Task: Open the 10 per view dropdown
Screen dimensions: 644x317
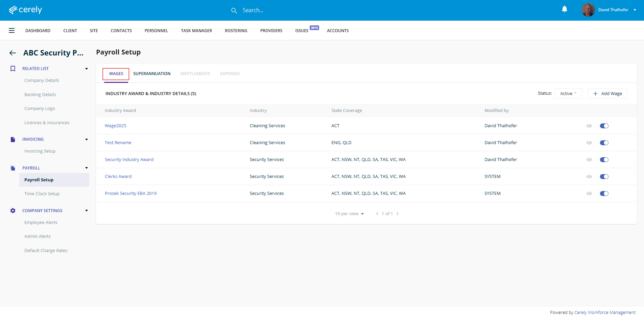Action: 349,214
